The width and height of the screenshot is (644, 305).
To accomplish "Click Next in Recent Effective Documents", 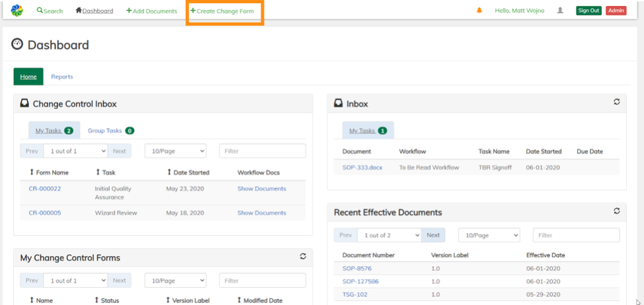I will [433, 235].
